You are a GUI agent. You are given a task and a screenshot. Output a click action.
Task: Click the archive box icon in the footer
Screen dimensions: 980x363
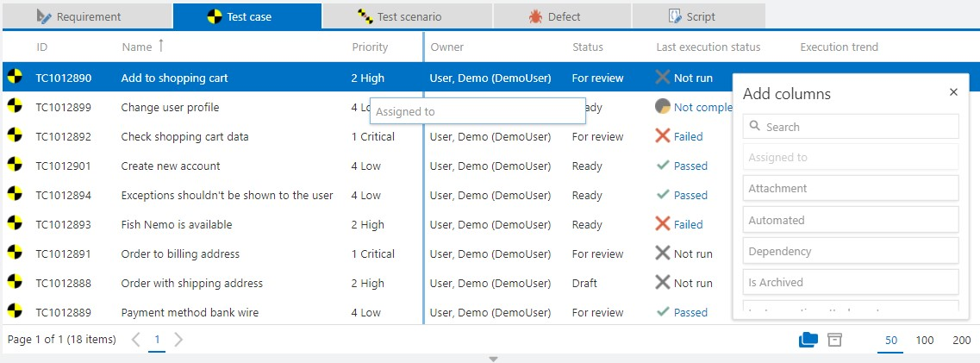click(x=834, y=340)
